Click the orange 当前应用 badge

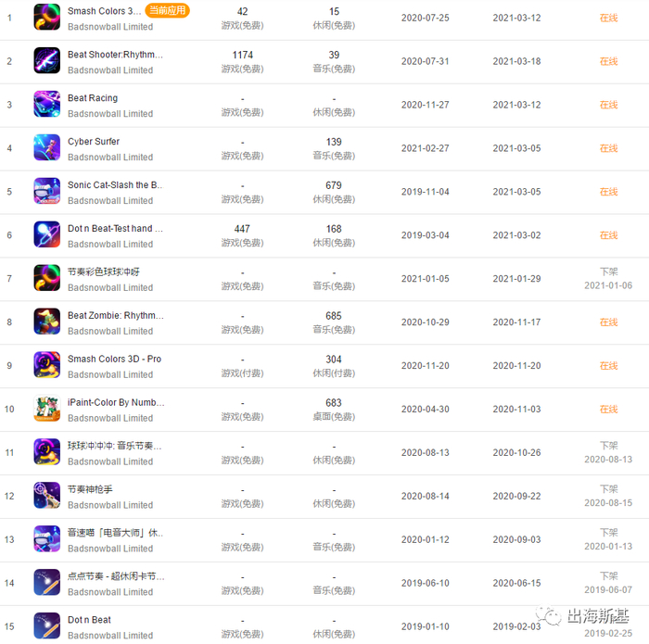(167, 10)
